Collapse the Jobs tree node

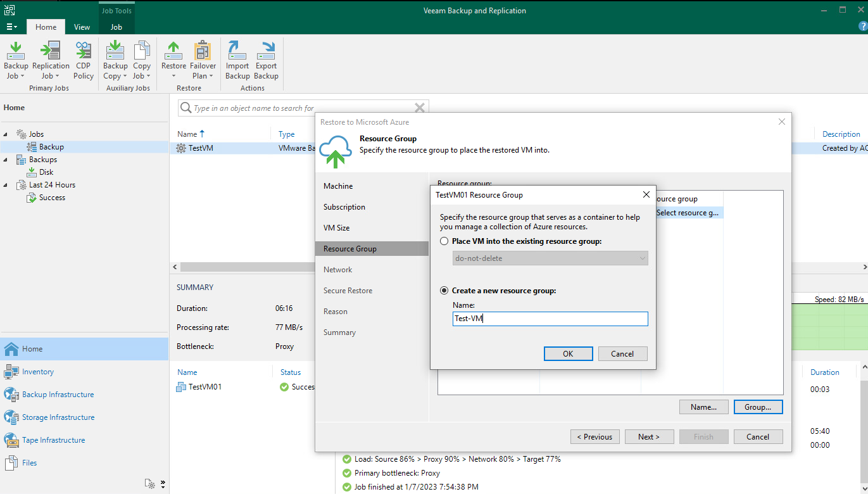(6, 134)
